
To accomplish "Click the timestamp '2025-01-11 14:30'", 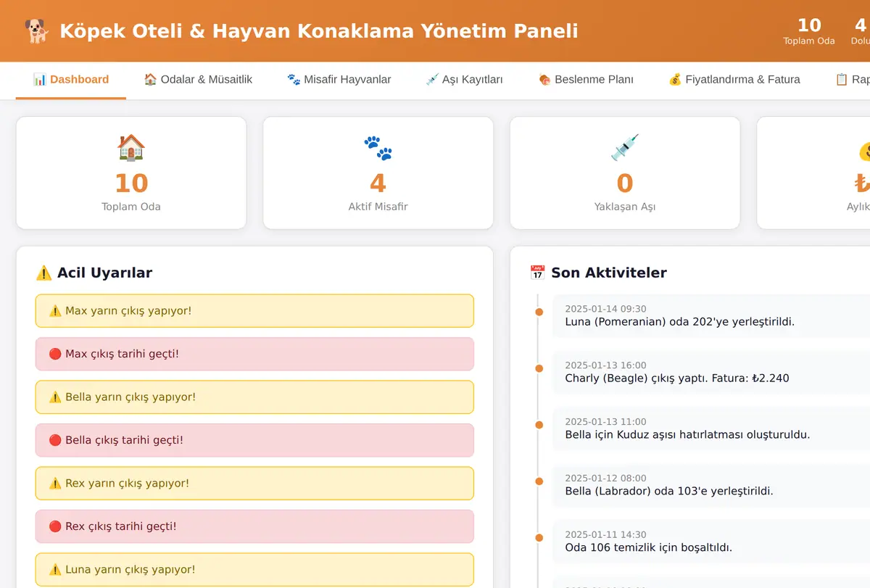I will point(605,535).
